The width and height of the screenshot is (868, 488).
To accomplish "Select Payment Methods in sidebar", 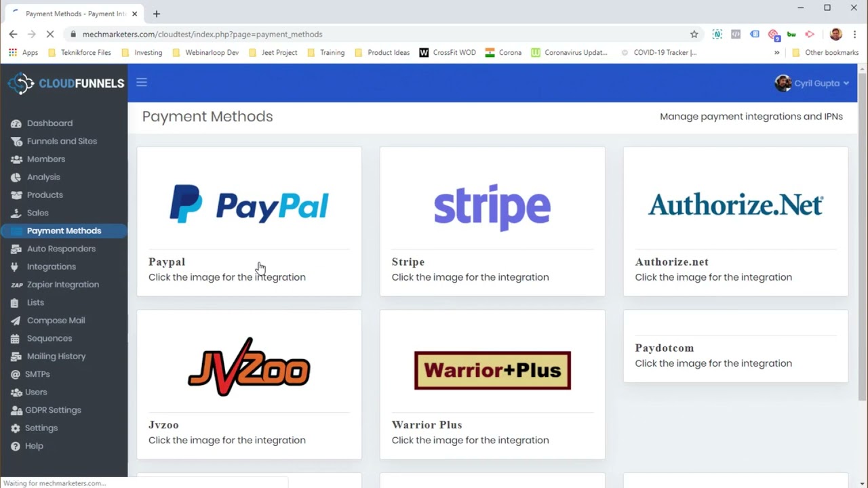I will [64, 231].
